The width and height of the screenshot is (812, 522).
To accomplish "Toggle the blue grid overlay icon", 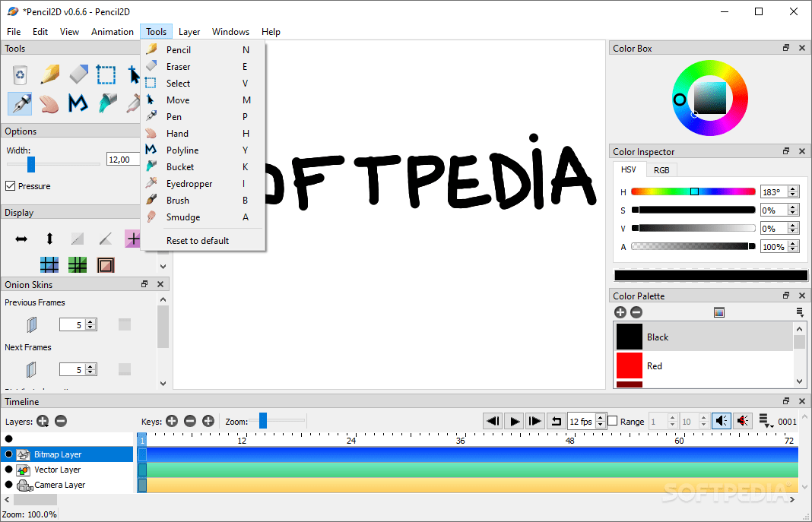I will tap(49, 265).
